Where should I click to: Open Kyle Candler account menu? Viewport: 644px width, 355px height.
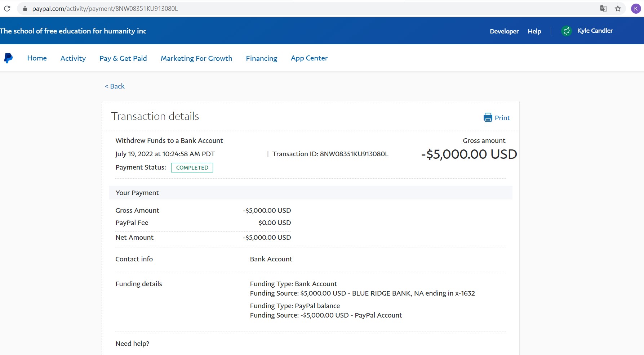(x=595, y=31)
